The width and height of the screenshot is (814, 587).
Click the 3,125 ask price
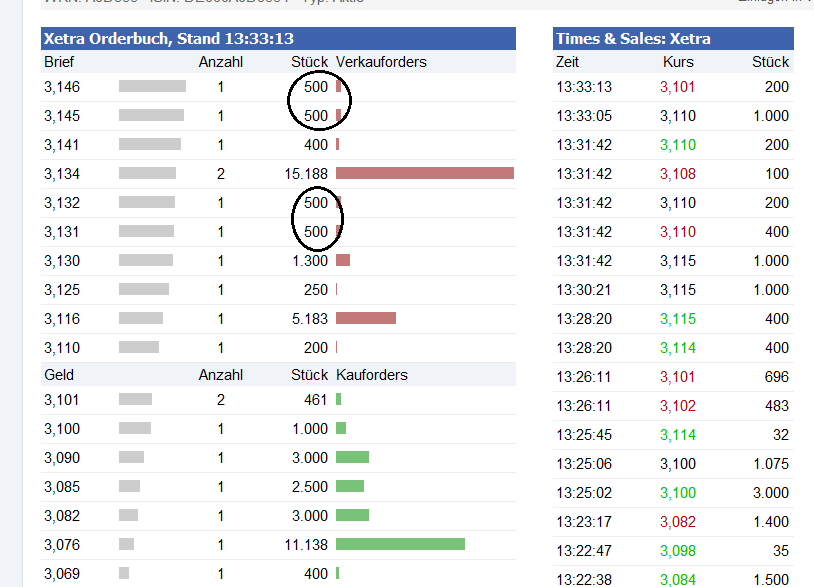[62, 290]
